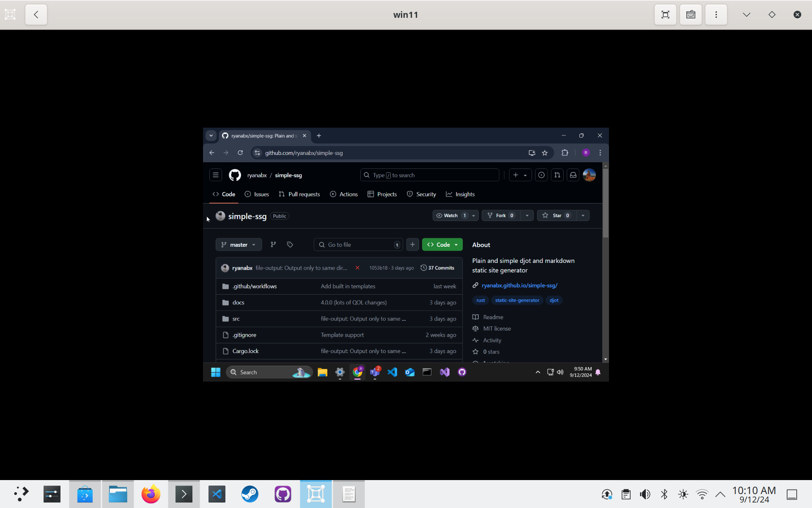Open the Actions tab
This screenshot has width=812, height=508.
pyautogui.click(x=344, y=194)
